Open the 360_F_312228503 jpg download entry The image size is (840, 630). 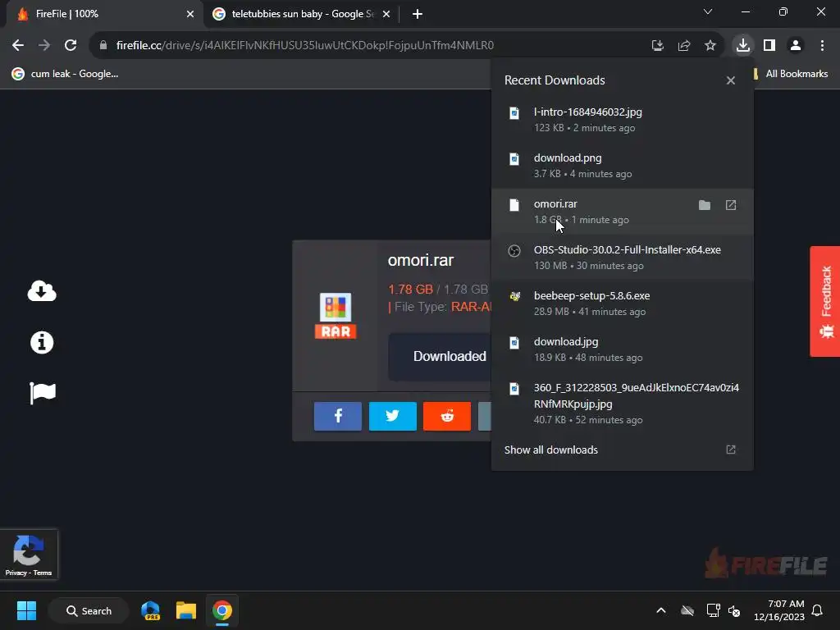[x=622, y=404]
